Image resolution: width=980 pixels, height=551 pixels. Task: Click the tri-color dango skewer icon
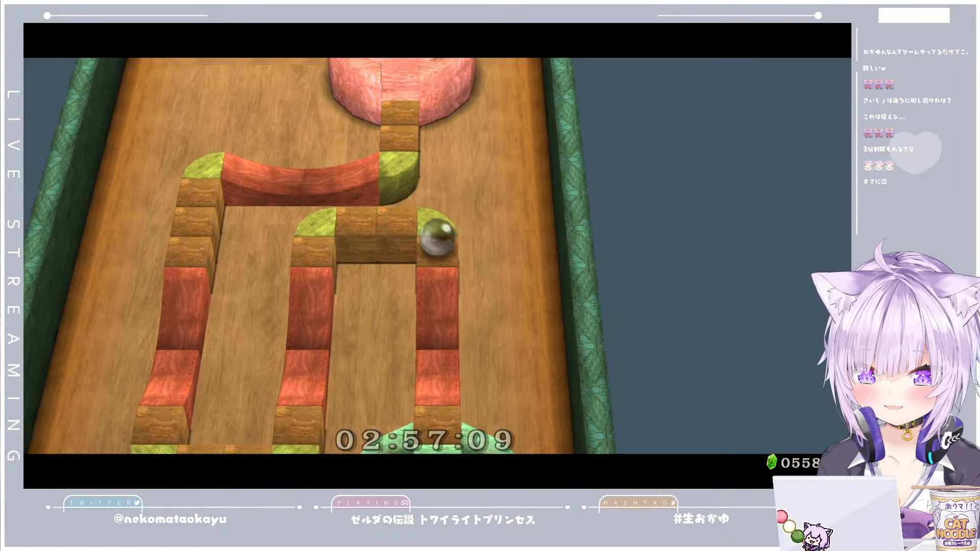[790, 526]
